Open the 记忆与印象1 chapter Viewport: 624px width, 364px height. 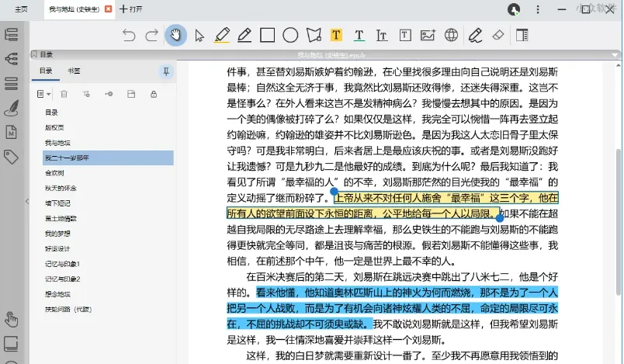tap(63, 264)
